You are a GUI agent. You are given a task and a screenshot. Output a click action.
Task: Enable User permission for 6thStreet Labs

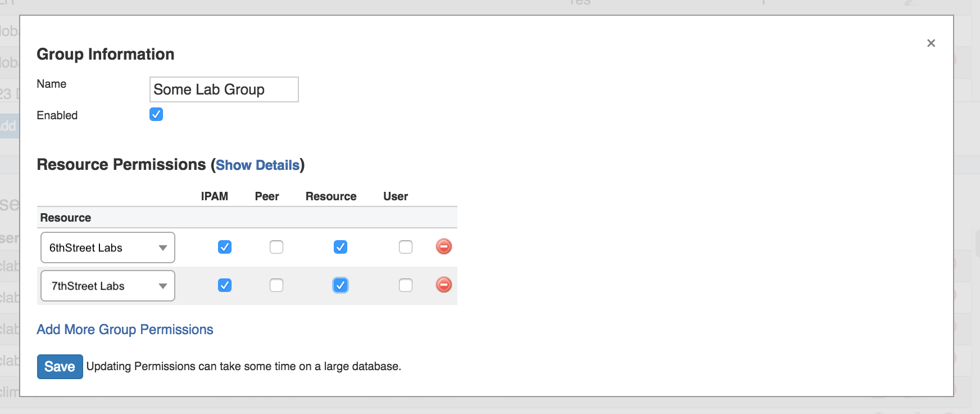click(406, 247)
